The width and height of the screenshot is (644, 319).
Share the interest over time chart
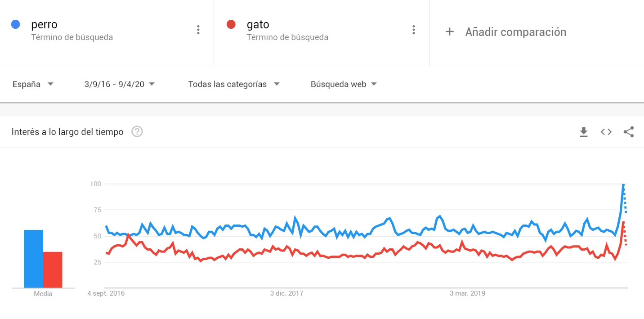[629, 132]
